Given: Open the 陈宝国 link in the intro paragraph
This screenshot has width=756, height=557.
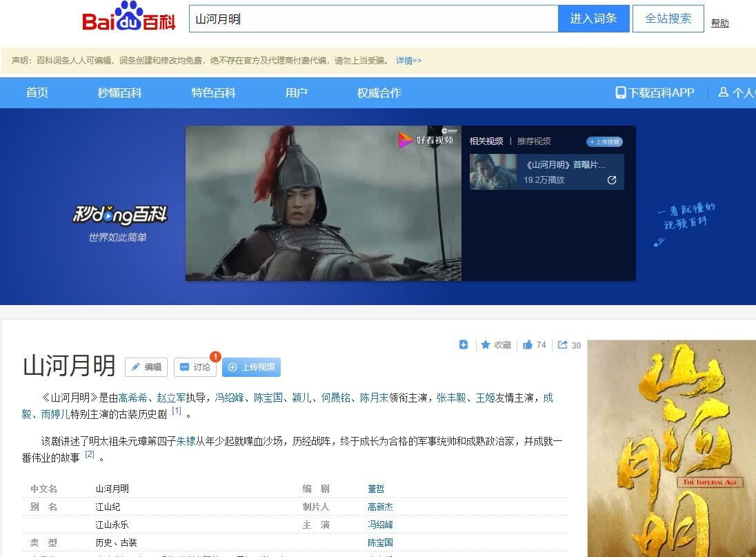Looking at the screenshot, I should tap(268, 398).
